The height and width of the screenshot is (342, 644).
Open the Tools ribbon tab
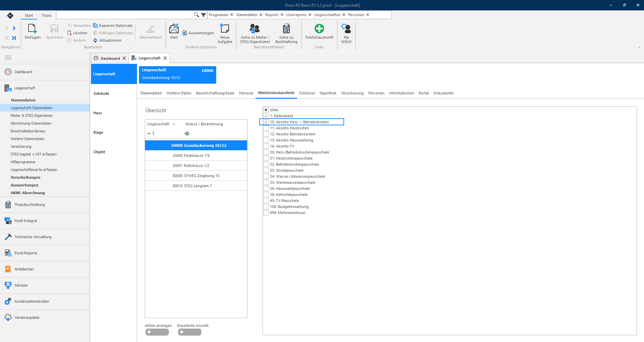tap(47, 15)
